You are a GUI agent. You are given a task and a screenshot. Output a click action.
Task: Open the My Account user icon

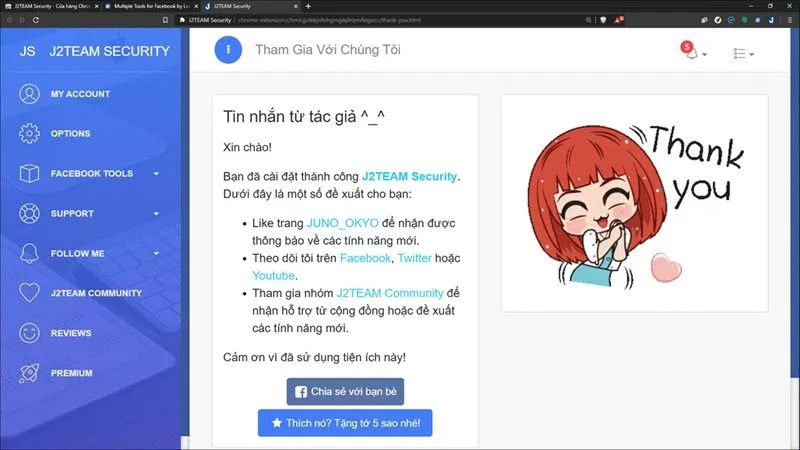[29, 94]
